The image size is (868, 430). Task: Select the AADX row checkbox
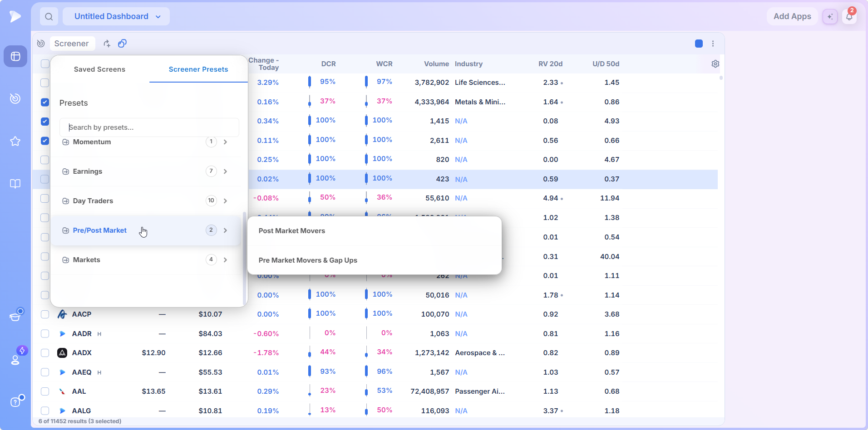click(44, 353)
